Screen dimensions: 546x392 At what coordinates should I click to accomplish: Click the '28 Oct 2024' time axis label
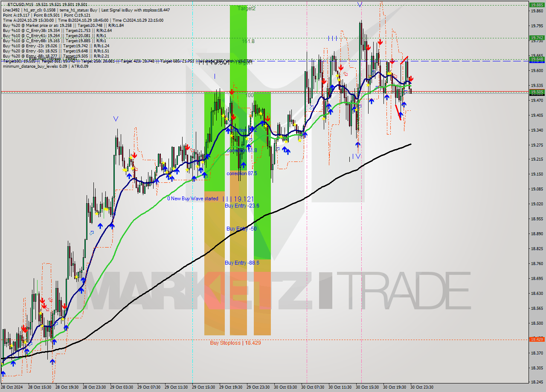coord(12,387)
